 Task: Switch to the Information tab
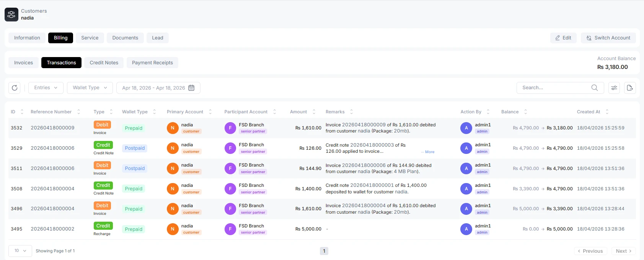point(27,38)
